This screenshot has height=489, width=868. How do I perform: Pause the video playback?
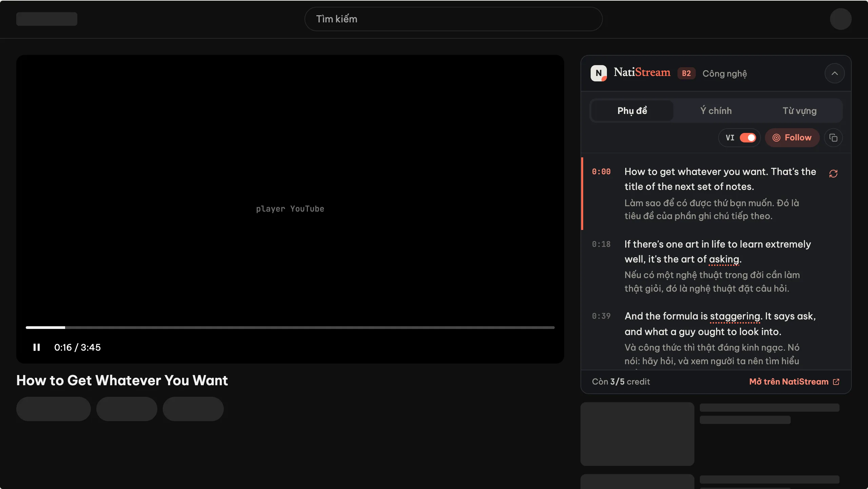(x=37, y=347)
